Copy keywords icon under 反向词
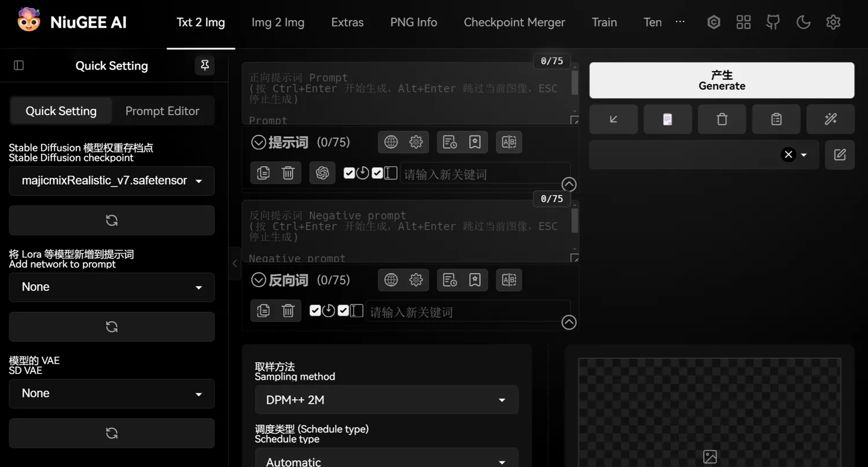Viewport: 868px width, 467px height. (263, 311)
